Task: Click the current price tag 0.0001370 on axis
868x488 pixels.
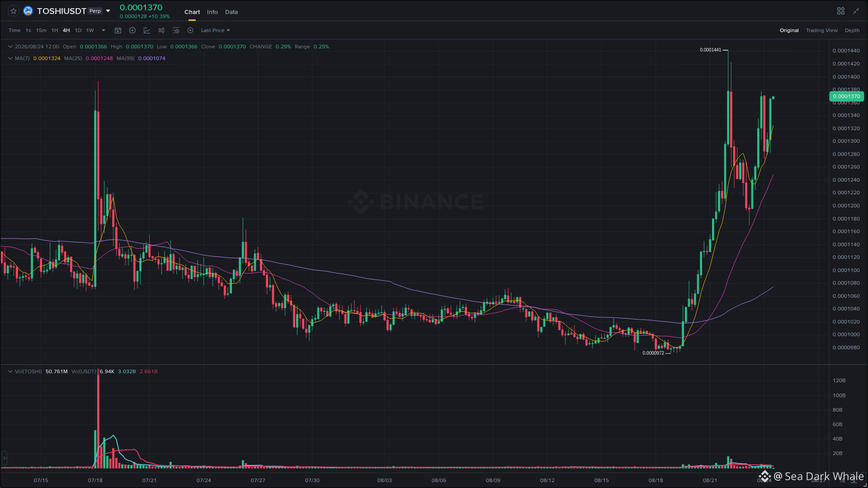Action: pyautogui.click(x=847, y=96)
